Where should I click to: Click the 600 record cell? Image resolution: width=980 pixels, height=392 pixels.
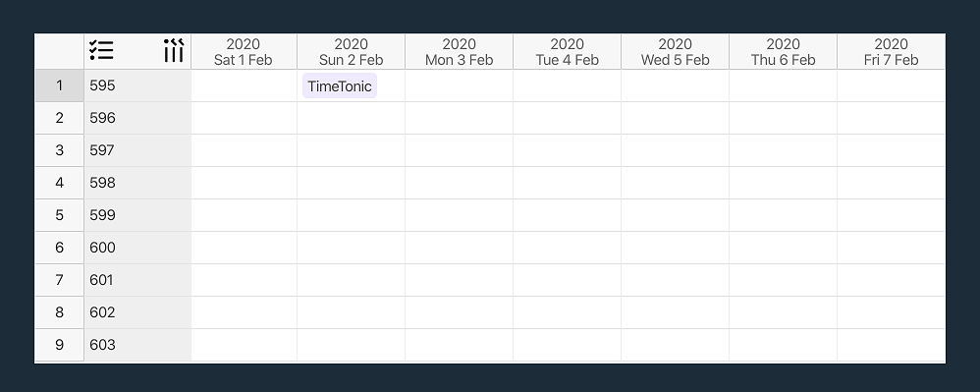click(137, 248)
